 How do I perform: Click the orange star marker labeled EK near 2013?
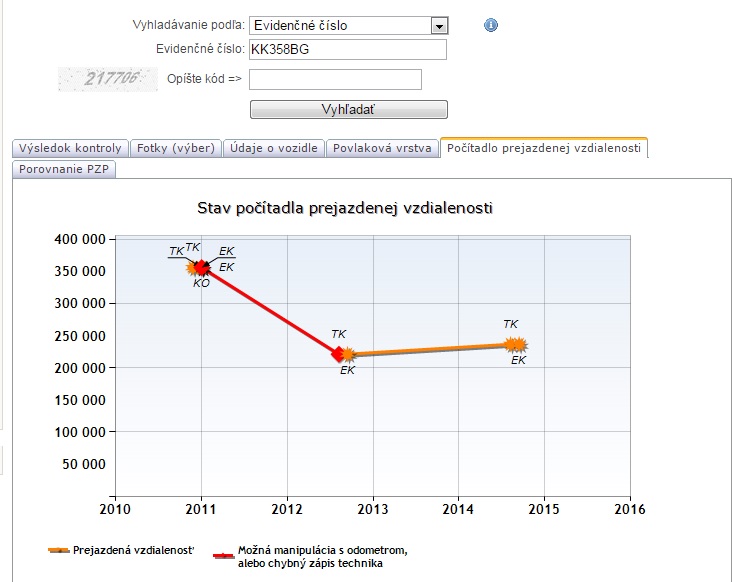click(x=348, y=355)
